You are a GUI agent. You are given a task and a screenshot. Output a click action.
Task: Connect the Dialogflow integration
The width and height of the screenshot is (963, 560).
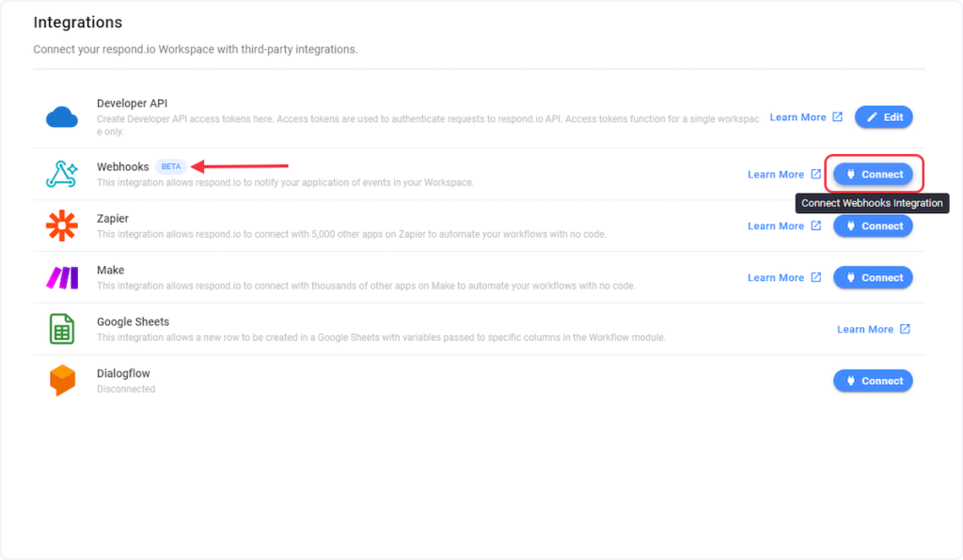point(873,381)
